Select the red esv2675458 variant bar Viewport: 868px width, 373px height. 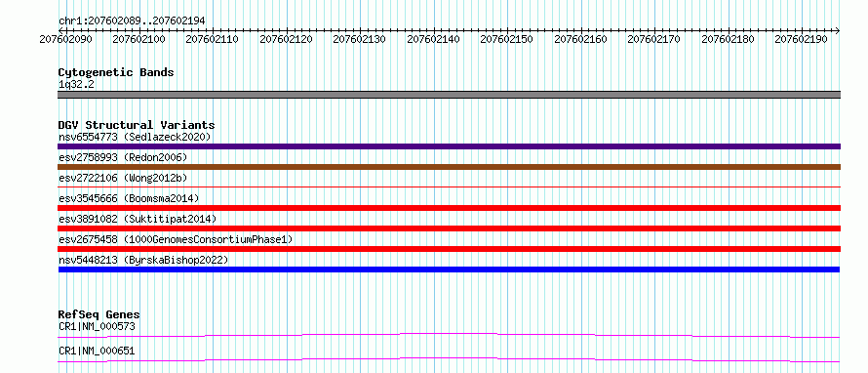tap(449, 249)
